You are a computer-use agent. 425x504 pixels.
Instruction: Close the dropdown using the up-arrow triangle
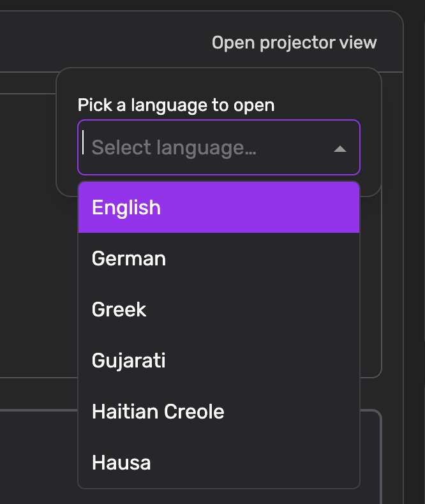tap(339, 149)
